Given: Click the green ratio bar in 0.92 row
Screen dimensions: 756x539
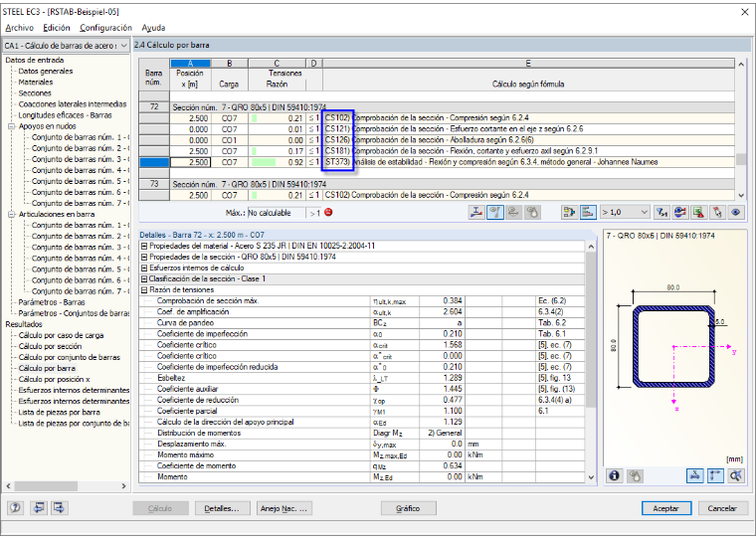Looking at the screenshot, I should [264, 162].
